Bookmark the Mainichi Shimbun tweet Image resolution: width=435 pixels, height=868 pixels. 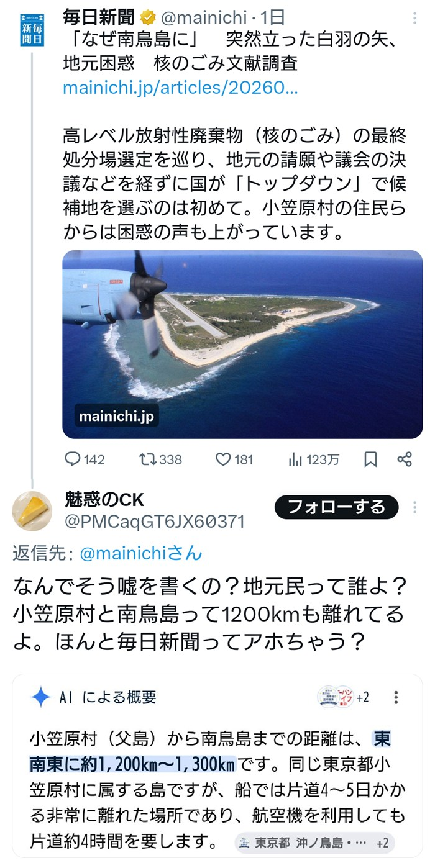point(370,459)
